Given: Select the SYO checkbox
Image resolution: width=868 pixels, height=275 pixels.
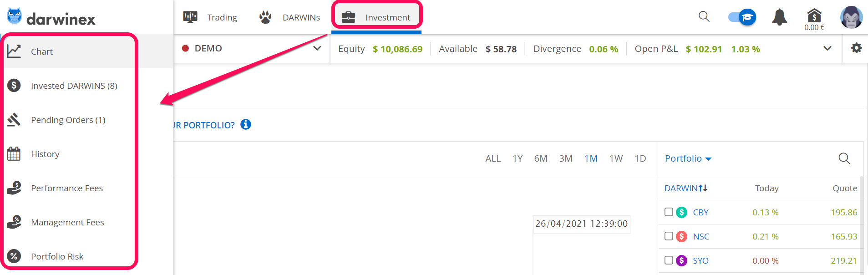Looking at the screenshot, I should (669, 260).
